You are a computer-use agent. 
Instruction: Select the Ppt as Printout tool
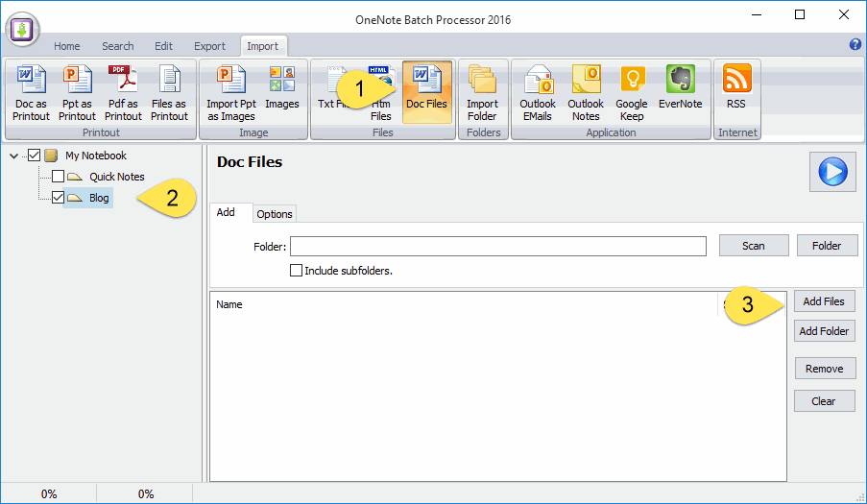coord(77,92)
